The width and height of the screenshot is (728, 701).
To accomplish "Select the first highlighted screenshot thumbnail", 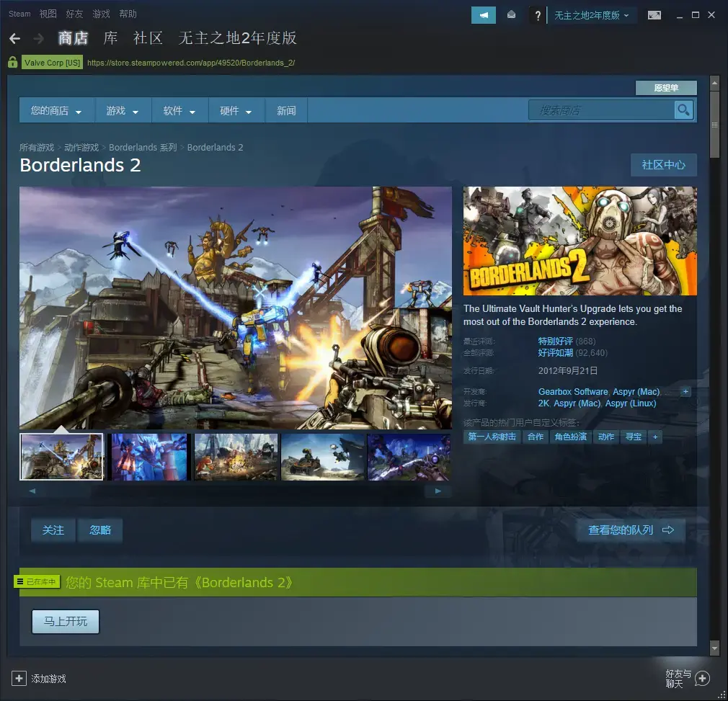I will [x=61, y=457].
